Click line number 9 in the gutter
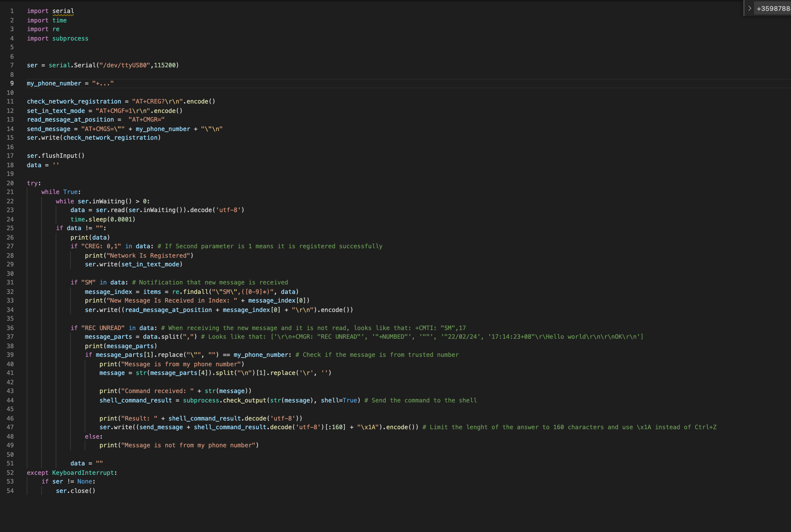This screenshot has width=791, height=532. click(x=12, y=83)
